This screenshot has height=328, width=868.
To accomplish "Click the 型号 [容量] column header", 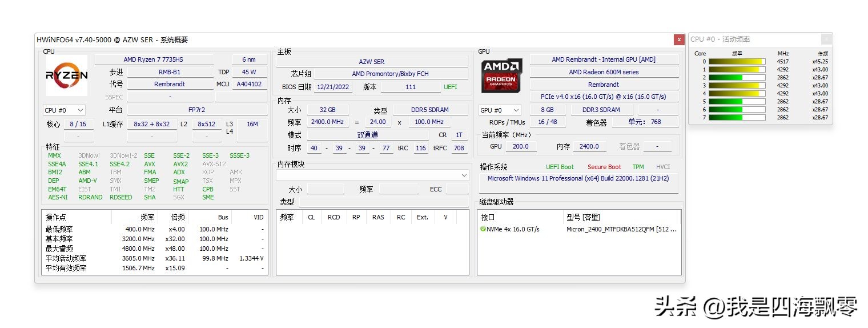I will point(622,217).
